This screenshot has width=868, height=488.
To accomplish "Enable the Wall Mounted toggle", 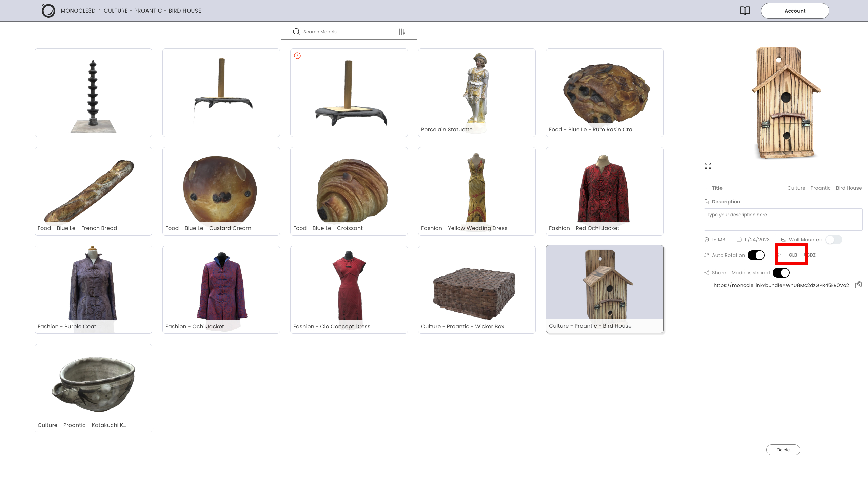I will point(833,240).
